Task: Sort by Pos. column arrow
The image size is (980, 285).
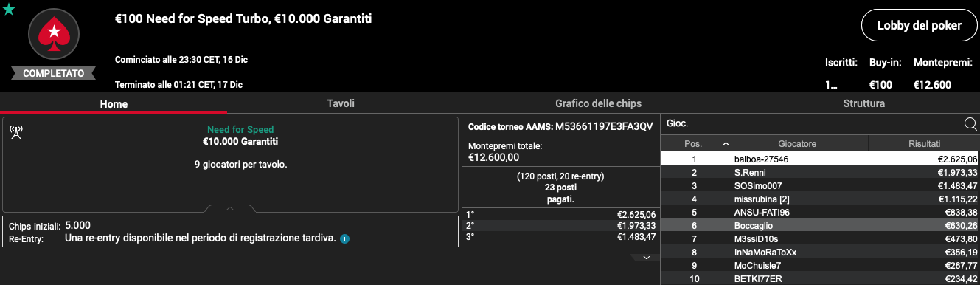Action: click(x=726, y=144)
